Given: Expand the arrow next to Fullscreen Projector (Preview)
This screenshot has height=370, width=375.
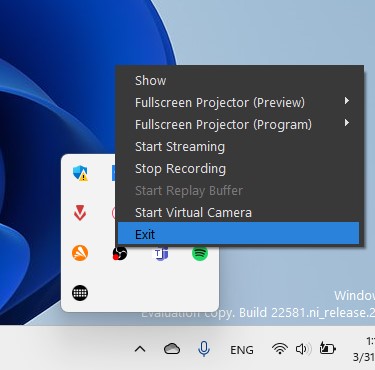Looking at the screenshot, I should tap(347, 101).
